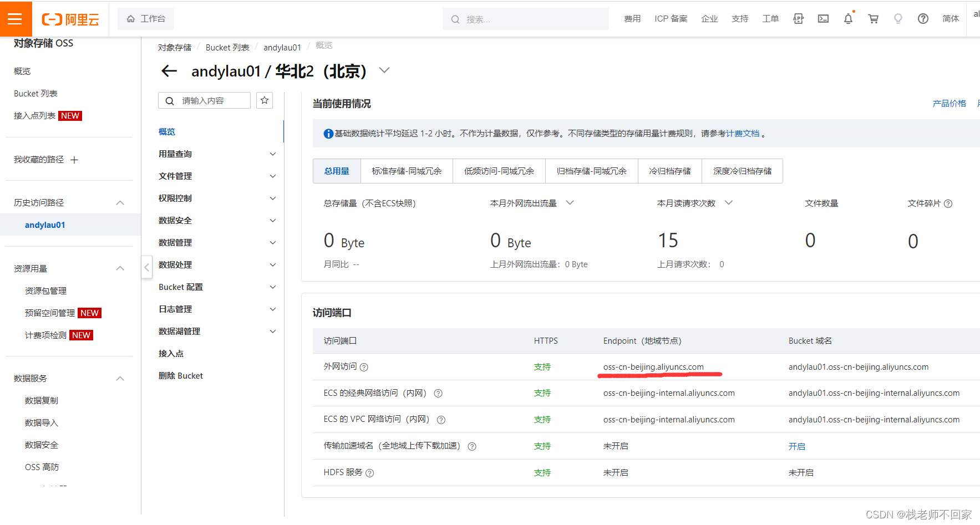Click help icon next to HDFS 服务
This screenshot has width=980, height=525.
point(370,473)
